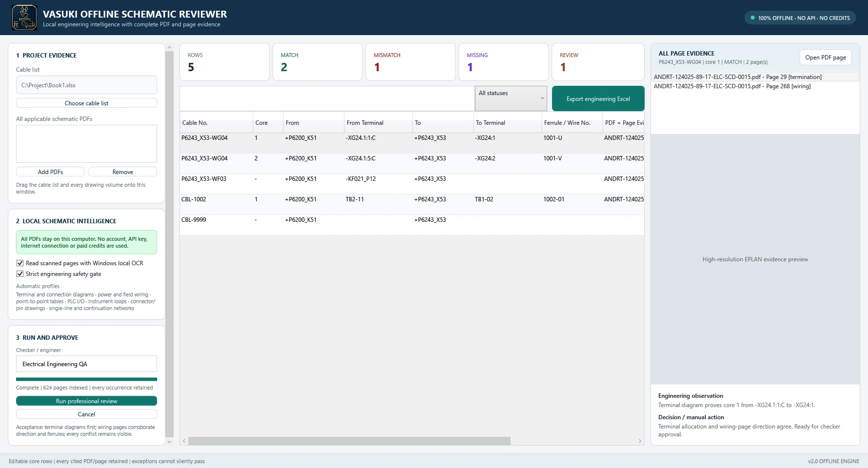Sort by Cable No. column header

pos(217,122)
